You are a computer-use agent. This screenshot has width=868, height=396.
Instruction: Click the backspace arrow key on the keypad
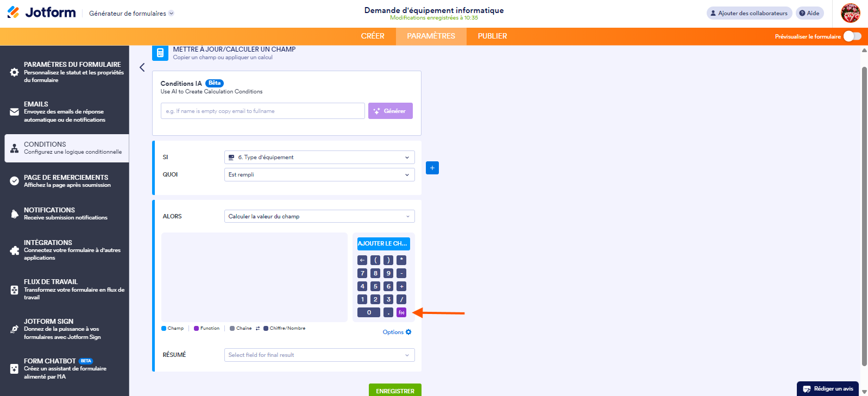click(362, 260)
